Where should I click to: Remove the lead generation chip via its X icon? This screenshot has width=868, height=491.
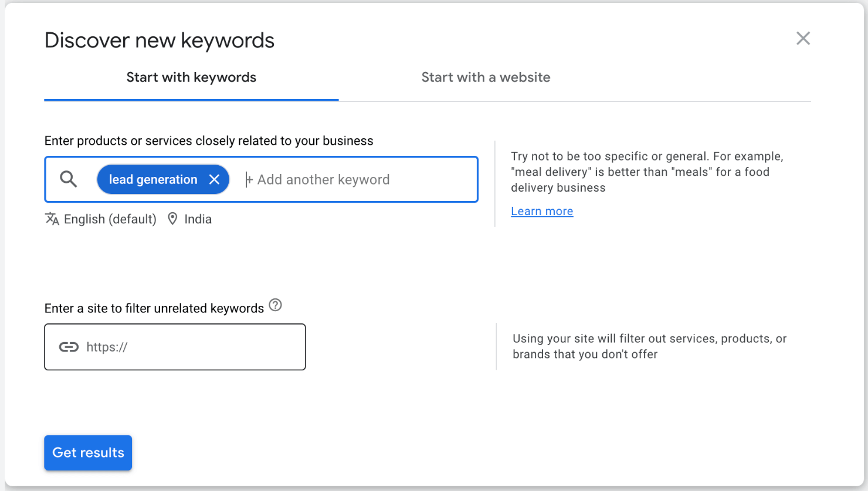point(214,179)
